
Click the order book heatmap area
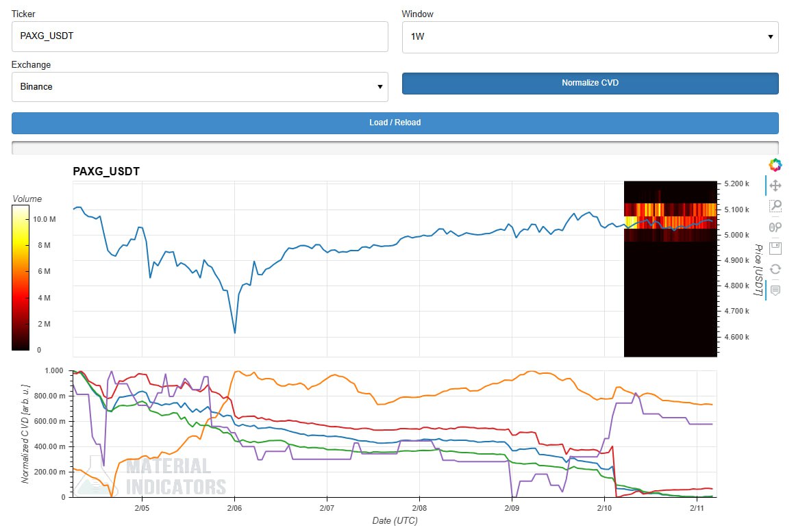669,274
